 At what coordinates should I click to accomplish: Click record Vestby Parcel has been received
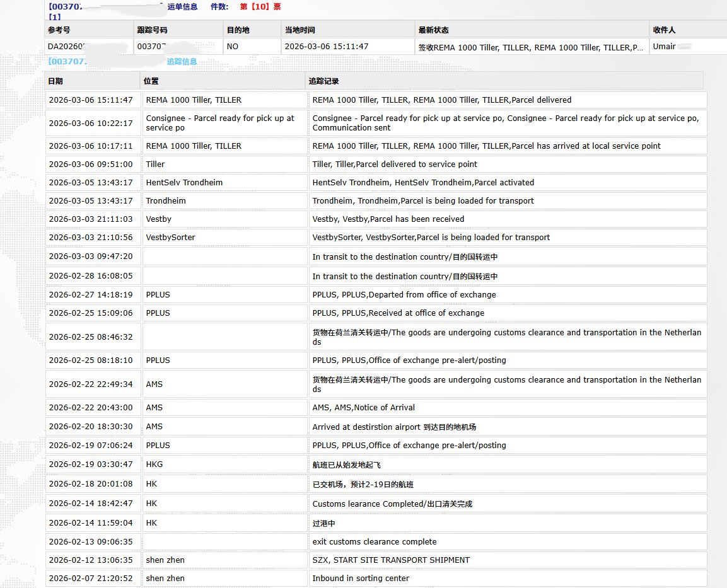click(x=508, y=219)
